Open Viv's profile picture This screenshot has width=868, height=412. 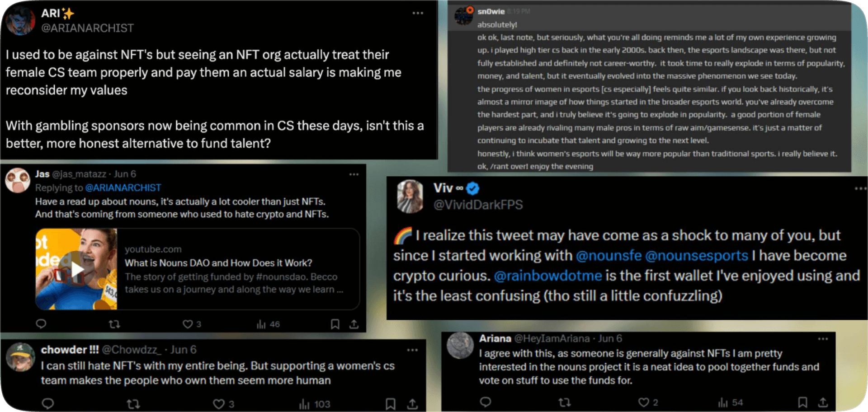(x=410, y=196)
